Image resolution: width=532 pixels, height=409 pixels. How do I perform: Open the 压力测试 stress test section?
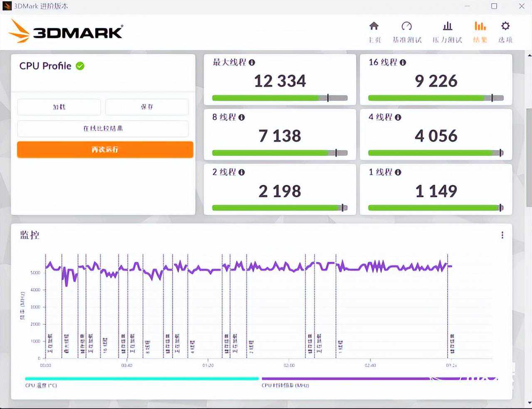click(447, 32)
